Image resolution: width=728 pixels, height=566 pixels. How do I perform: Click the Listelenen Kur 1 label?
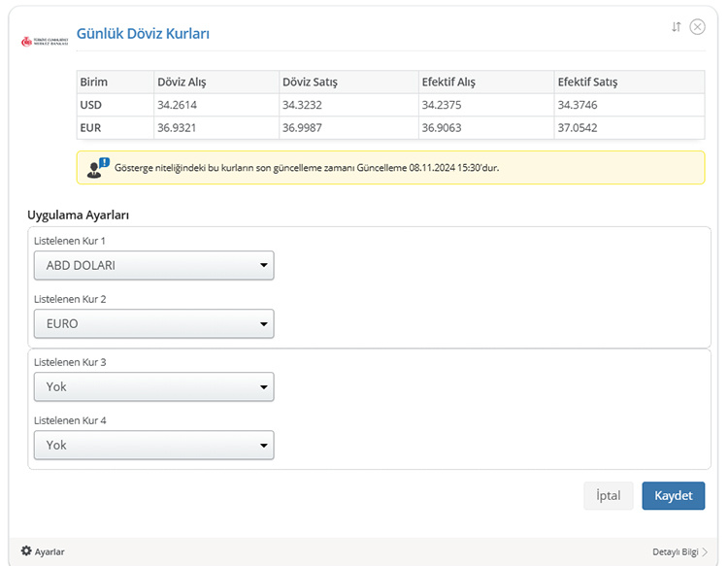click(x=70, y=241)
